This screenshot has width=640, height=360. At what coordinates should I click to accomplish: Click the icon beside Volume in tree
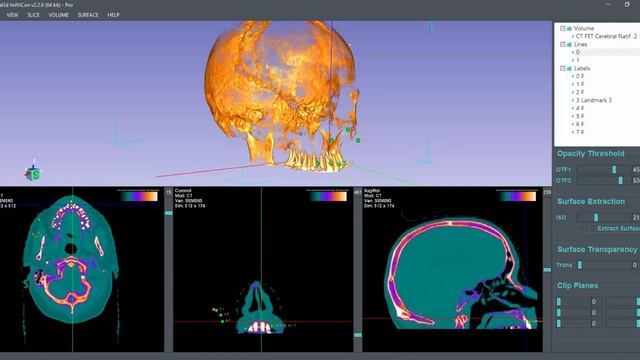tap(569, 28)
